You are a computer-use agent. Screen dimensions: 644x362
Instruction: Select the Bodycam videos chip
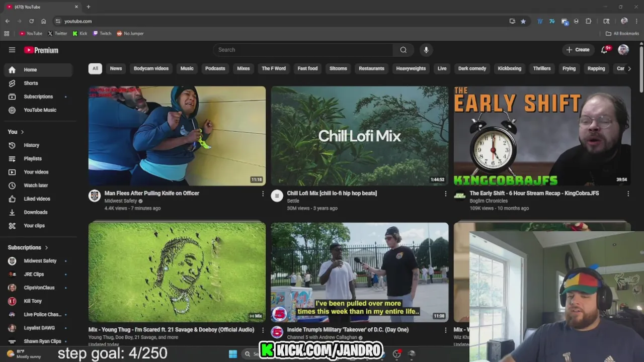point(151,68)
